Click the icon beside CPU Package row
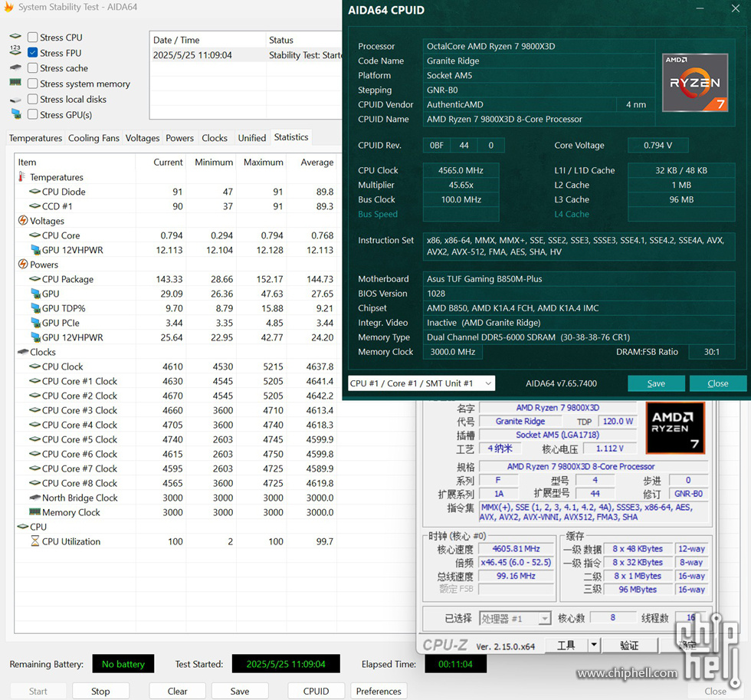751x700 pixels. [35, 279]
